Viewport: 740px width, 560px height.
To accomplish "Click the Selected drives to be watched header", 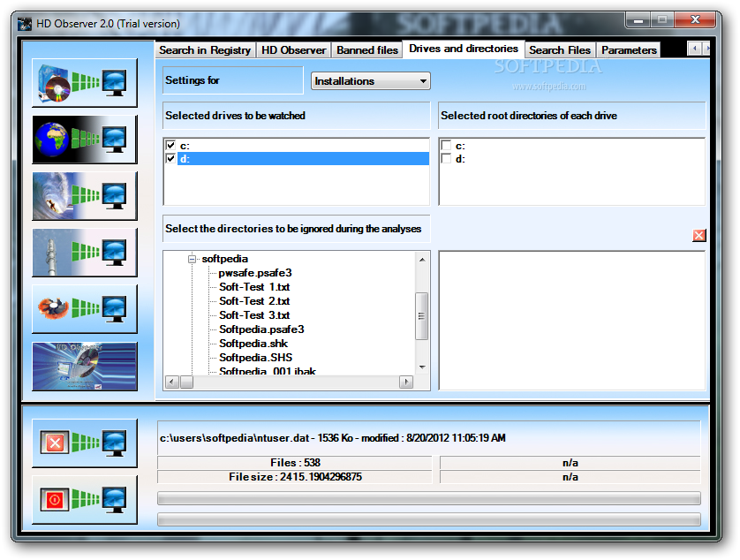I will pyautogui.click(x=297, y=116).
